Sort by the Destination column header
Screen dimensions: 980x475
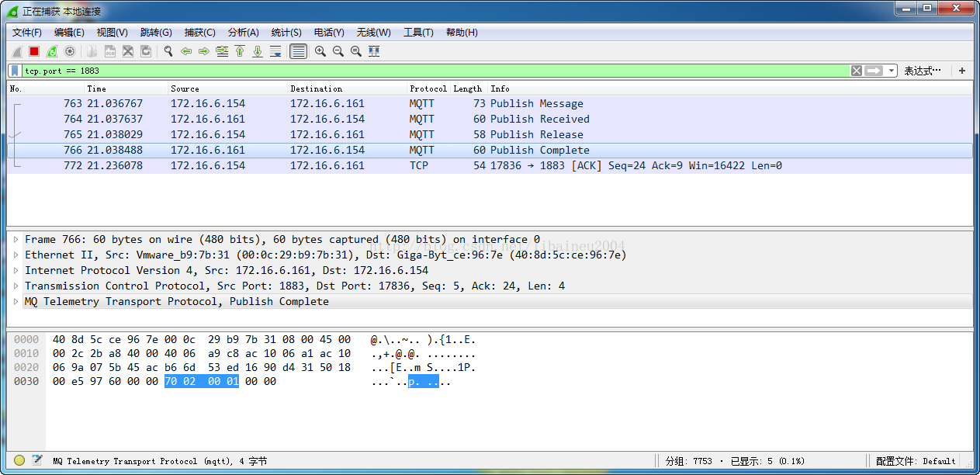click(348, 88)
